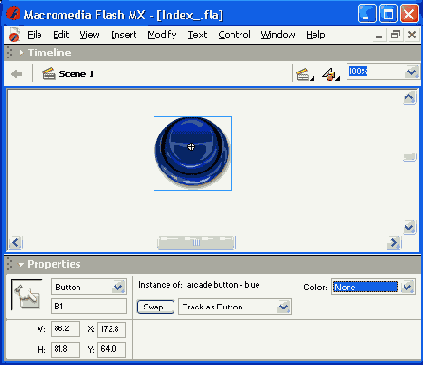This screenshot has width=423, height=365.
Task: Open the Help menu
Action: 316,35
